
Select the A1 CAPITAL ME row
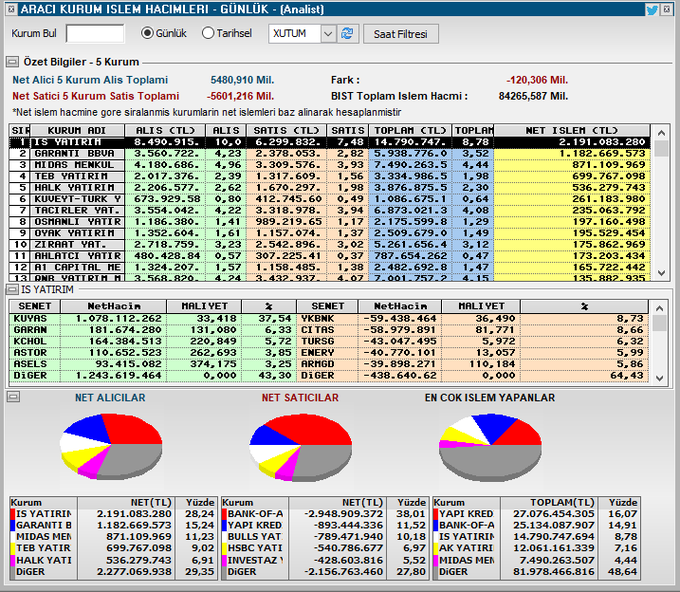click(330, 267)
